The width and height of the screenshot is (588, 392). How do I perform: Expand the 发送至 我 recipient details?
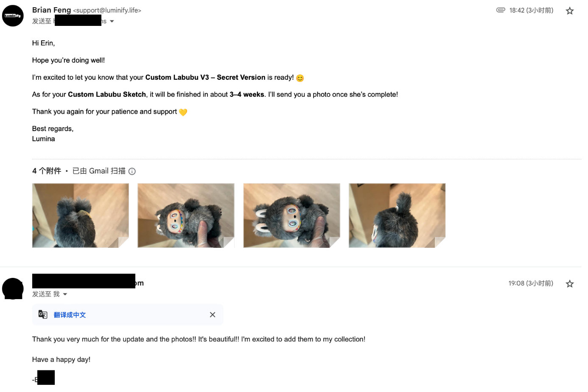(65, 294)
